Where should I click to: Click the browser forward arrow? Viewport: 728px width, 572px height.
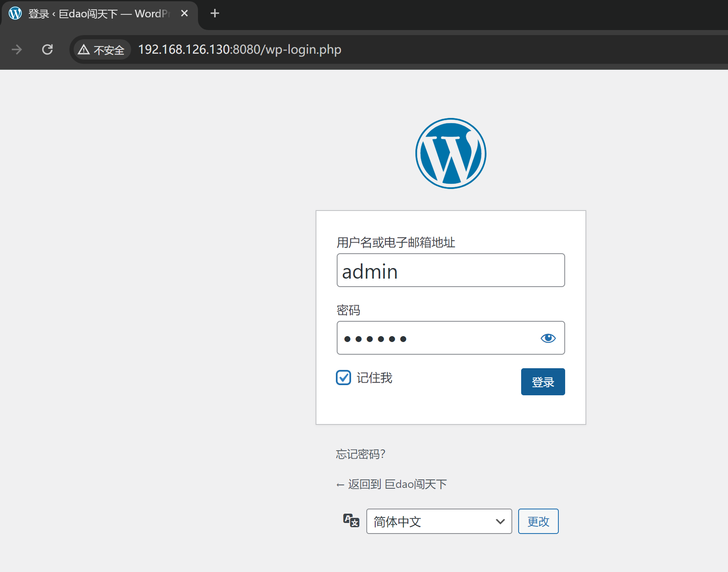[17, 49]
